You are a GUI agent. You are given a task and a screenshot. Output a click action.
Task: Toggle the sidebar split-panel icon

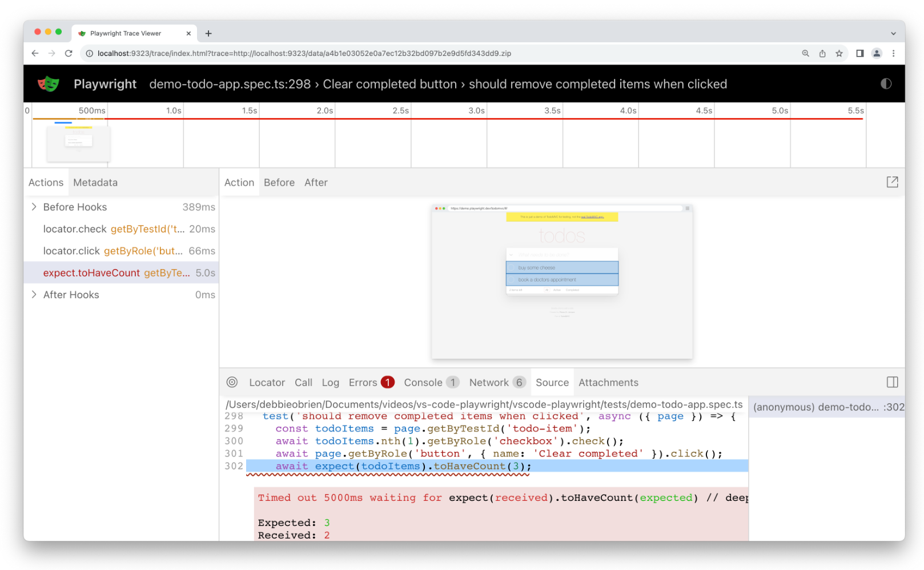892,382
